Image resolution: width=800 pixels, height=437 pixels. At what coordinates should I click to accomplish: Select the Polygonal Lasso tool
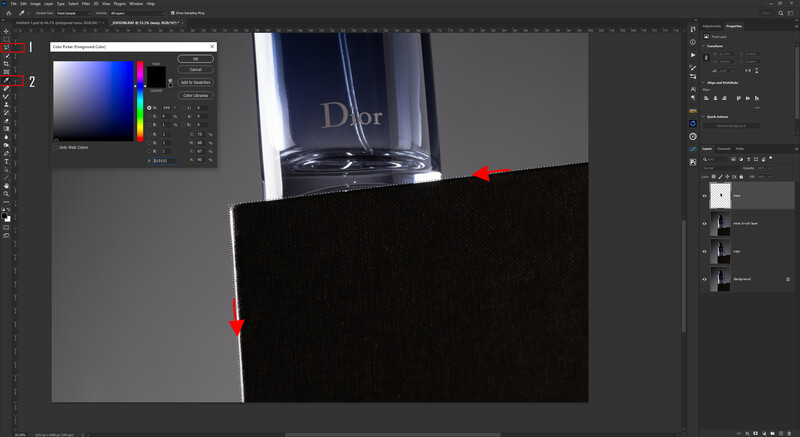click(6, 47)
